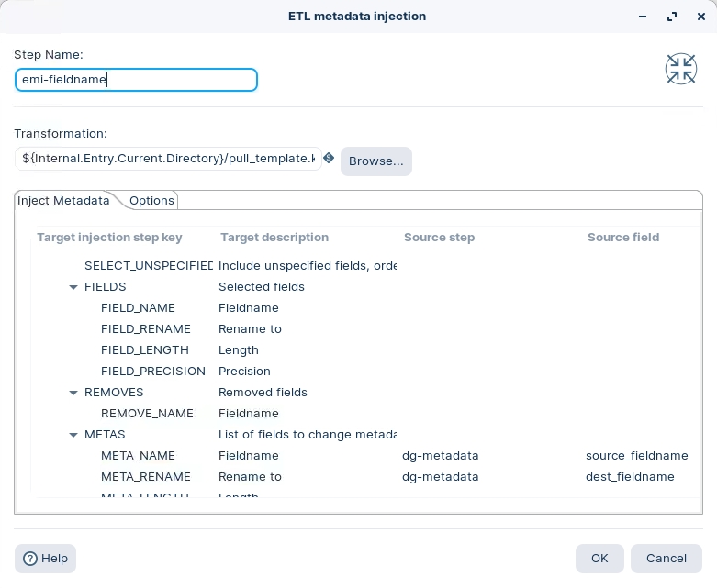Select the REMOVE_NAME tree item
The height and width of the screenshot is (588, 717).
147,414
